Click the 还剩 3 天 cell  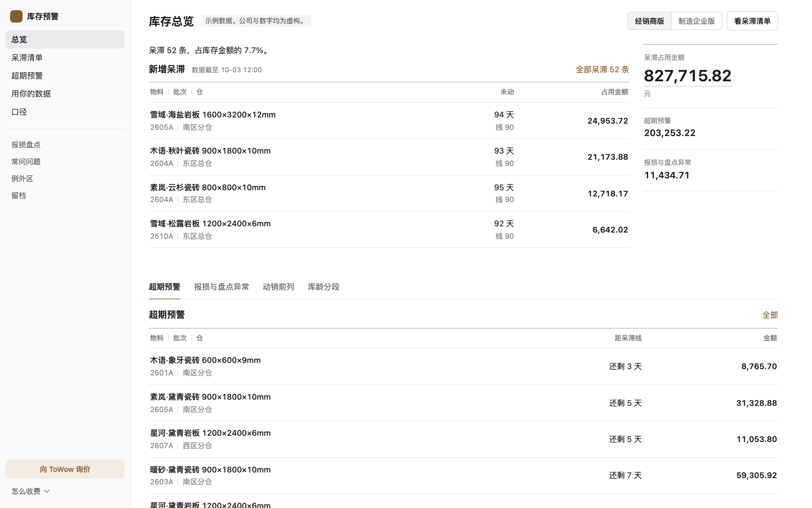click(x=625, y=366)
